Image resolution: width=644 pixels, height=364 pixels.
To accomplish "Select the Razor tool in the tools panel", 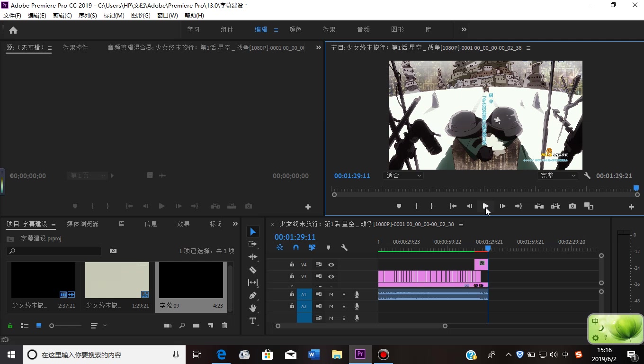I will click(x=253, y=270).
